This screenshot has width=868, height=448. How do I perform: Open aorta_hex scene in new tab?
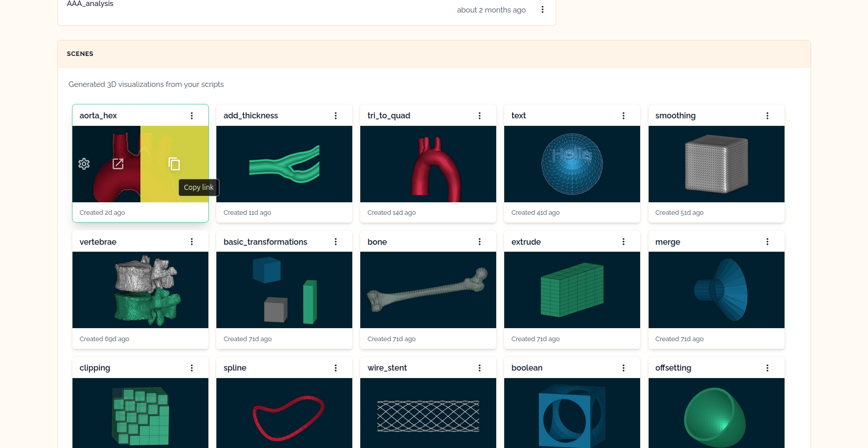tap(118, 164)
